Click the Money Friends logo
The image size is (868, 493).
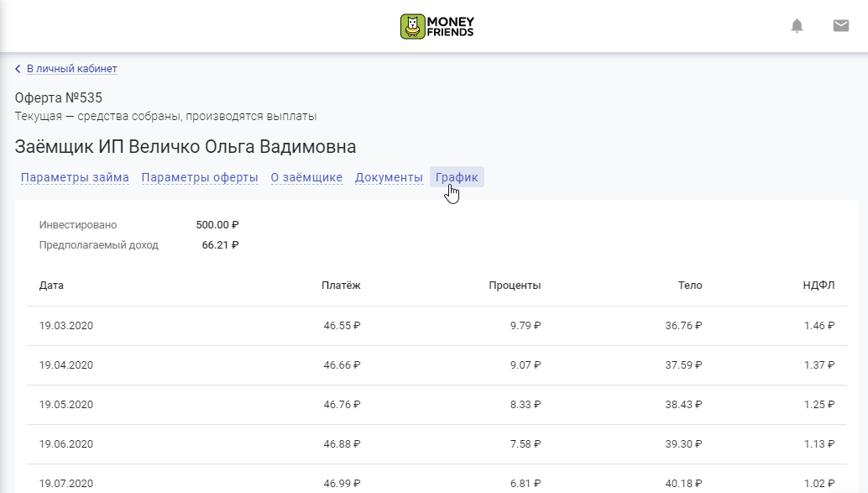pos(437,26)
